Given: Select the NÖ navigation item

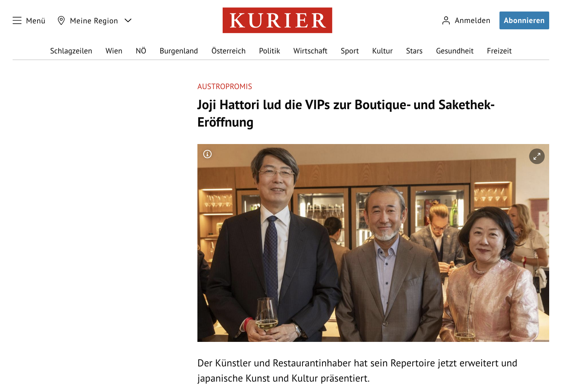Looking at the screenshot, I should (x=141, y=51).
